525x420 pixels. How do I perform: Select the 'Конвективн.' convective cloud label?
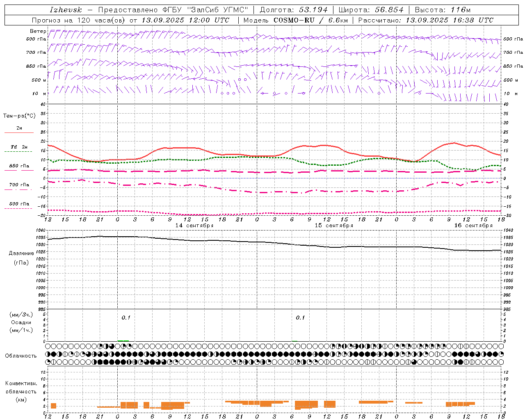click(x=21, y=383)
